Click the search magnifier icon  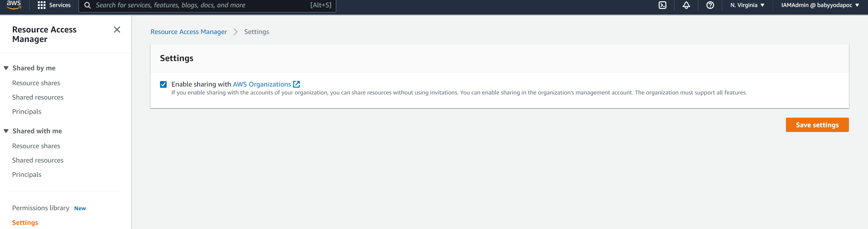(87, 5)
